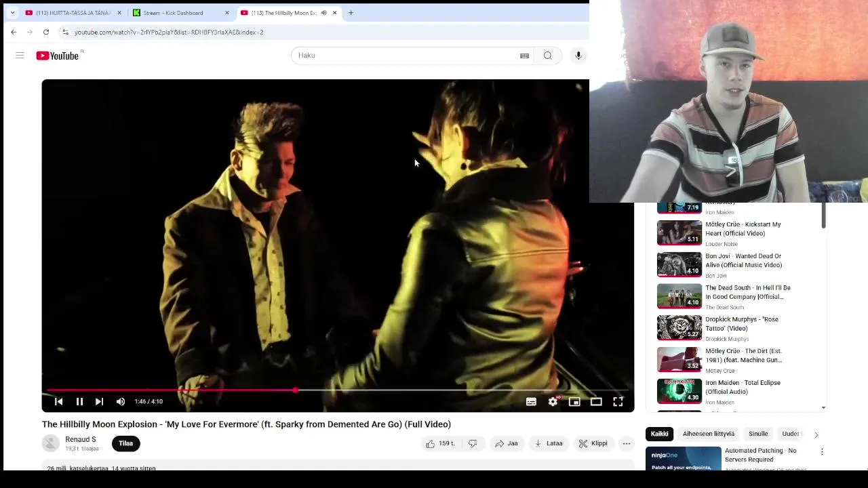Go forward with browser forward arrow

[30, 32]
